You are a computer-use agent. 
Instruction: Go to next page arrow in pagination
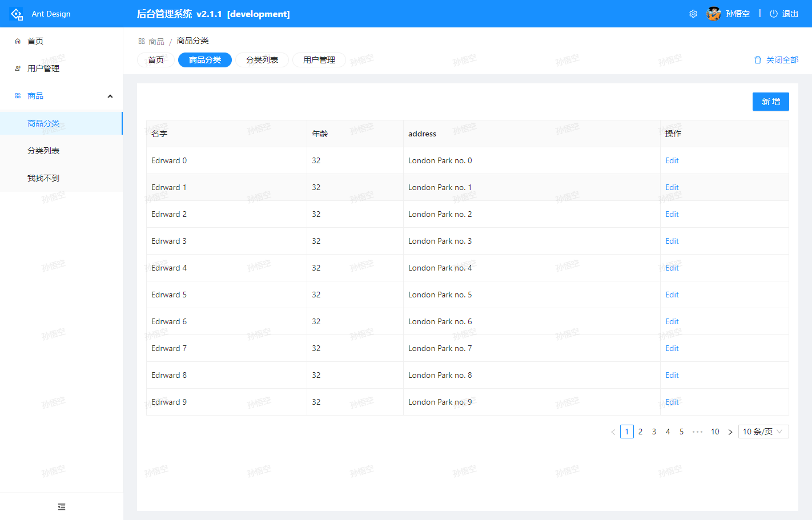coord(730,432)
